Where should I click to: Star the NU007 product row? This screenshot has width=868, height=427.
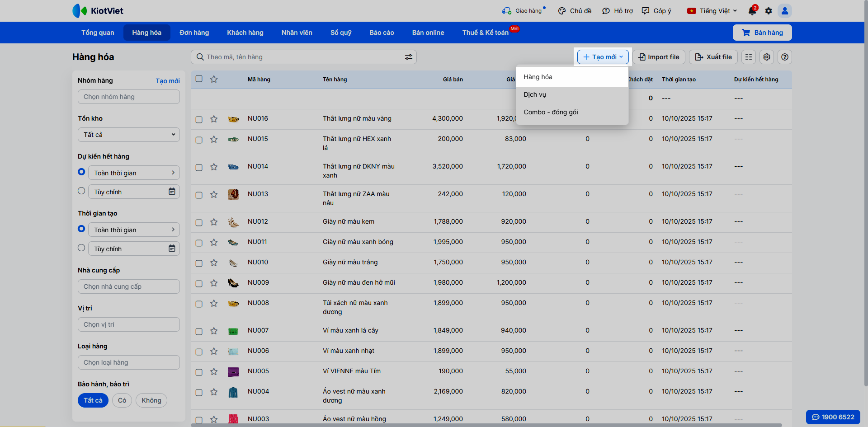tap(214, 331)
